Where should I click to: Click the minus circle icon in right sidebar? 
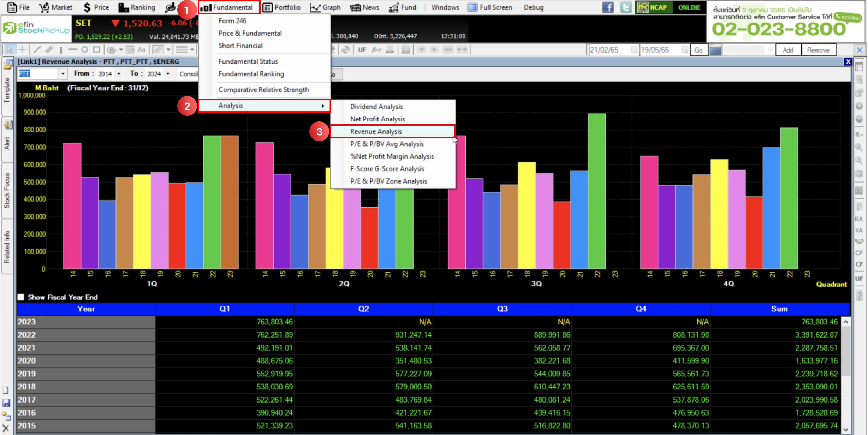pyautogui.click(x=859, y=119)
